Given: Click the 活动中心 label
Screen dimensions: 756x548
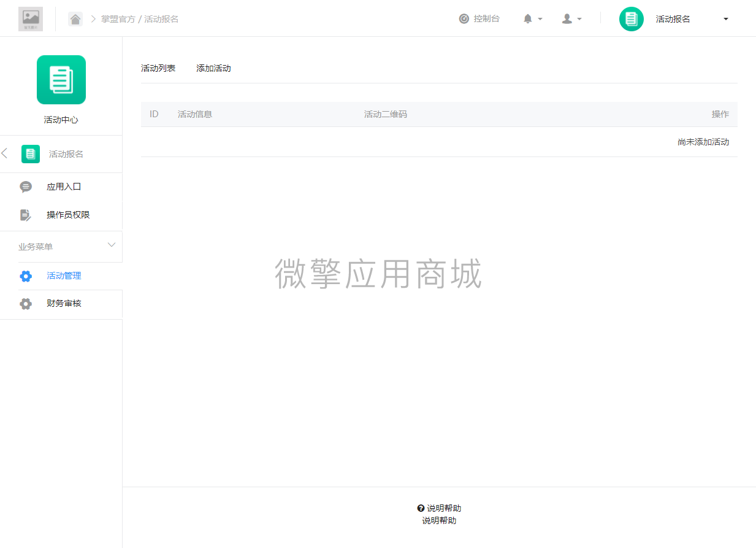Looking at the screenshot, I should point(61,120).
